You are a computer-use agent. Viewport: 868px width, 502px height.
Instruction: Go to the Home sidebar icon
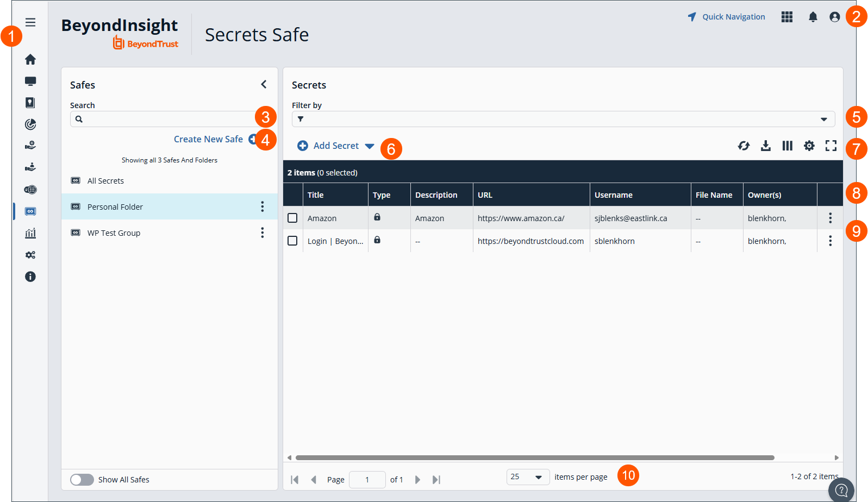click(30, 59)
